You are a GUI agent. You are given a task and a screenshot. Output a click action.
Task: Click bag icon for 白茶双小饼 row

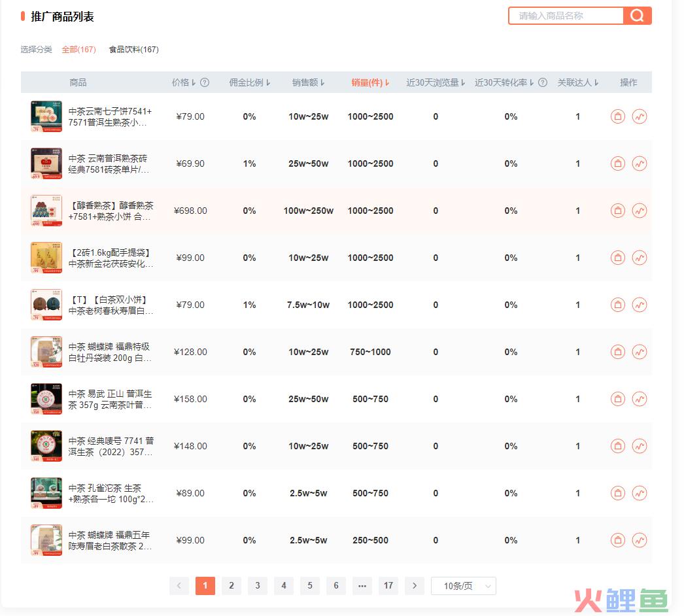click(x=618, y=305)
